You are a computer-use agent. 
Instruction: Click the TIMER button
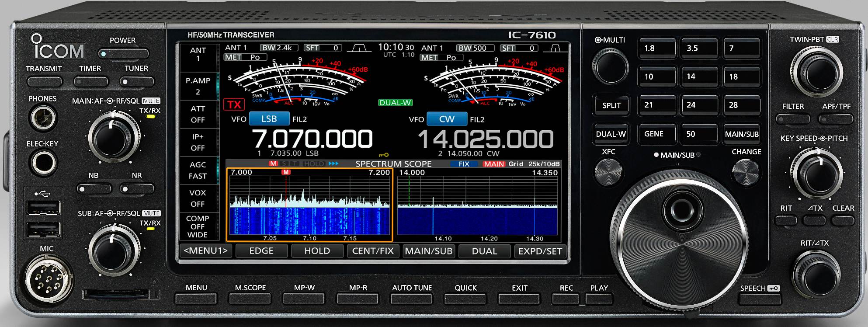click(90, 82)
